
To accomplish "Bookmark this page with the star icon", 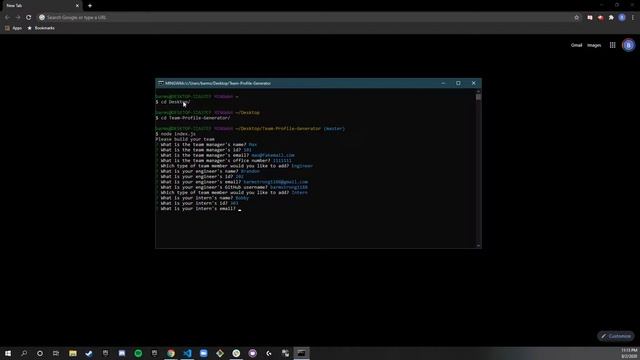I will (576, 18).
